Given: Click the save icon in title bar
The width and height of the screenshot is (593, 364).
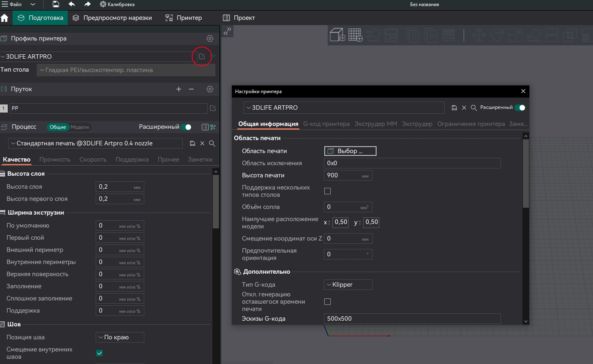Looking at the screenshot, I should (56, 4).
